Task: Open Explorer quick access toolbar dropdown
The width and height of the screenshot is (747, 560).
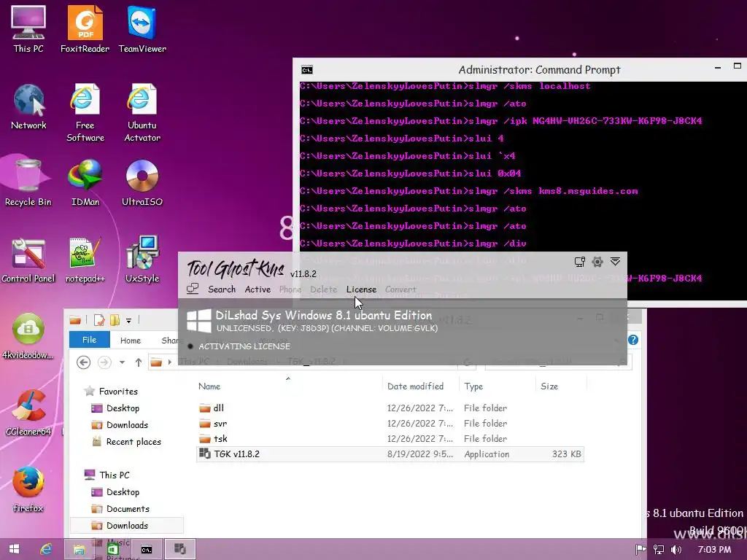Action: point(128,321)
